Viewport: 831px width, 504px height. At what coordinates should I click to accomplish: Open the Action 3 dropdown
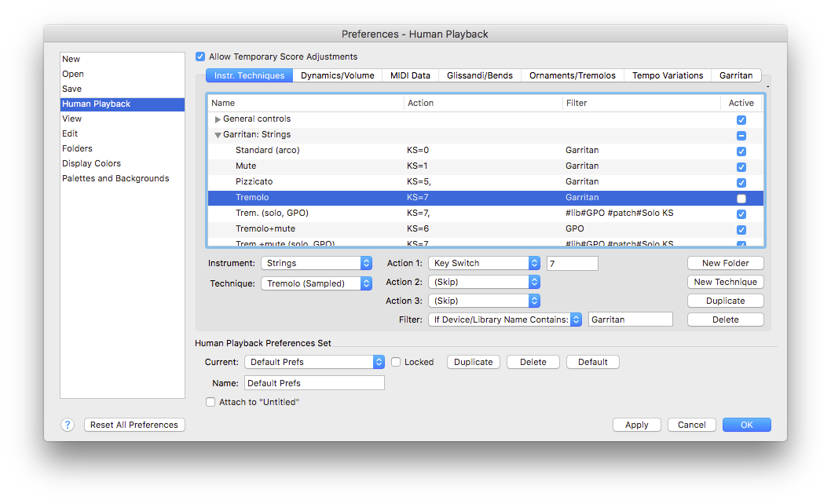coord(484,301)
